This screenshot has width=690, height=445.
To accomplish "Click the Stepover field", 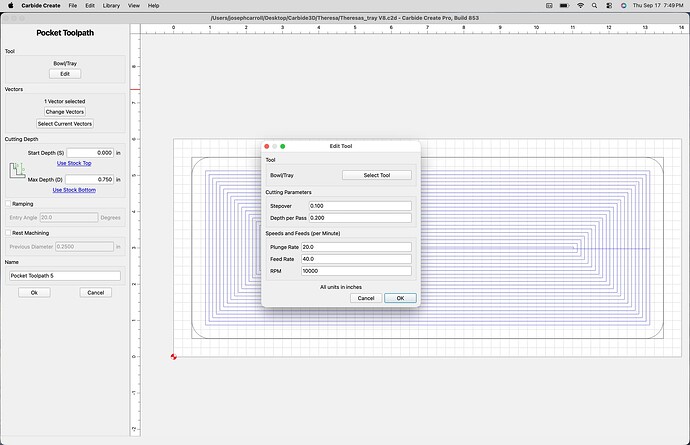I will coord(360,206).
